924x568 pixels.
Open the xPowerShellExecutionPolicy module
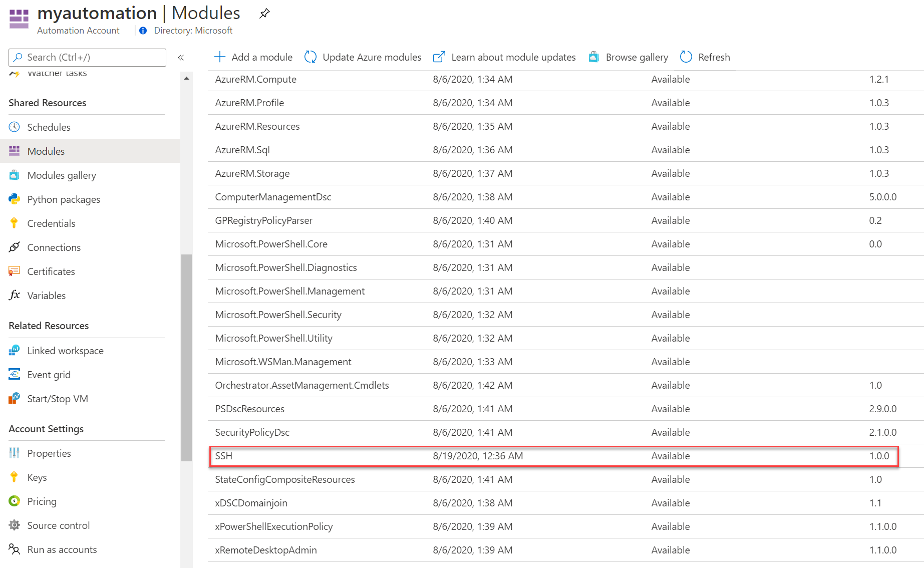coord(274,526)
